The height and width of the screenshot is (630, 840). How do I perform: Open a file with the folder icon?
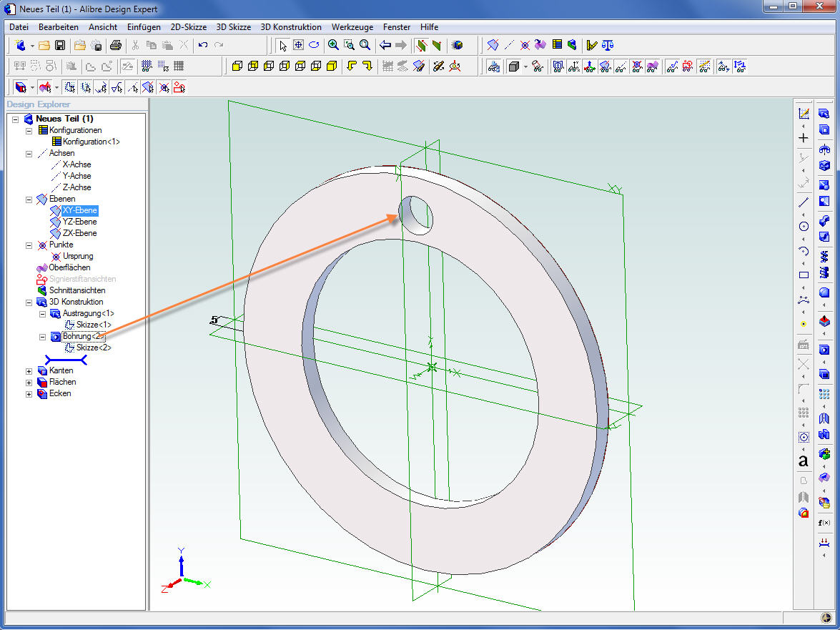coord(44,45)
